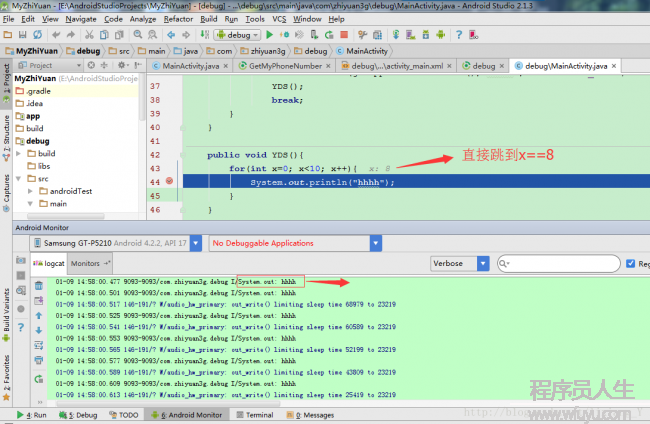
Task: Click the Synchronize toolbar icon
Action: pyautogui.click(x=38, y=35)
